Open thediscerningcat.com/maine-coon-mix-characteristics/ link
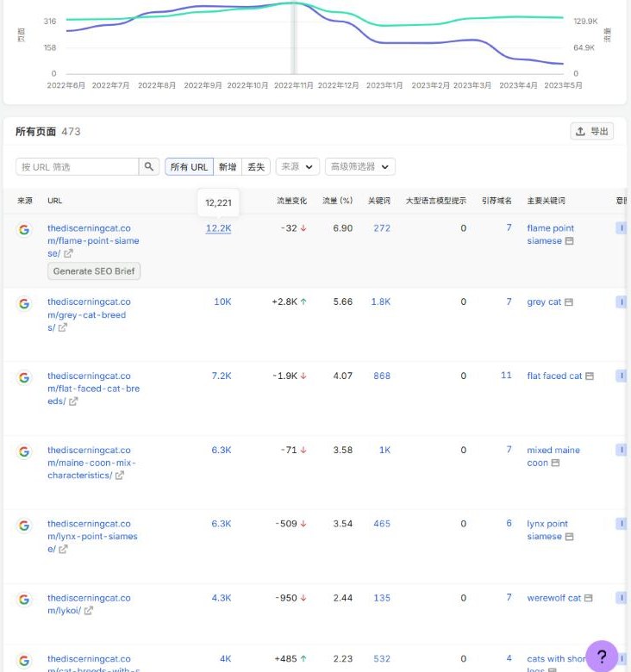Viewport: 631px width, 672px height. click(91, 463)
